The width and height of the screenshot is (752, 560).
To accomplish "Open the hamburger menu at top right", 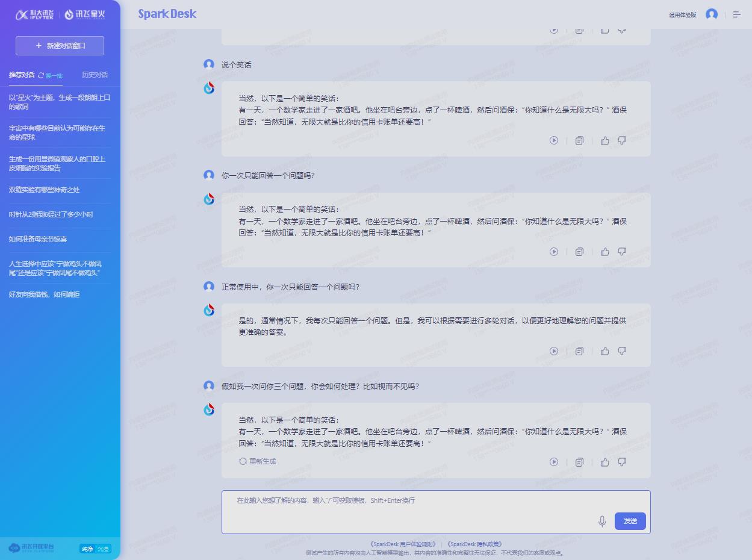I will (x=736, y=14).
